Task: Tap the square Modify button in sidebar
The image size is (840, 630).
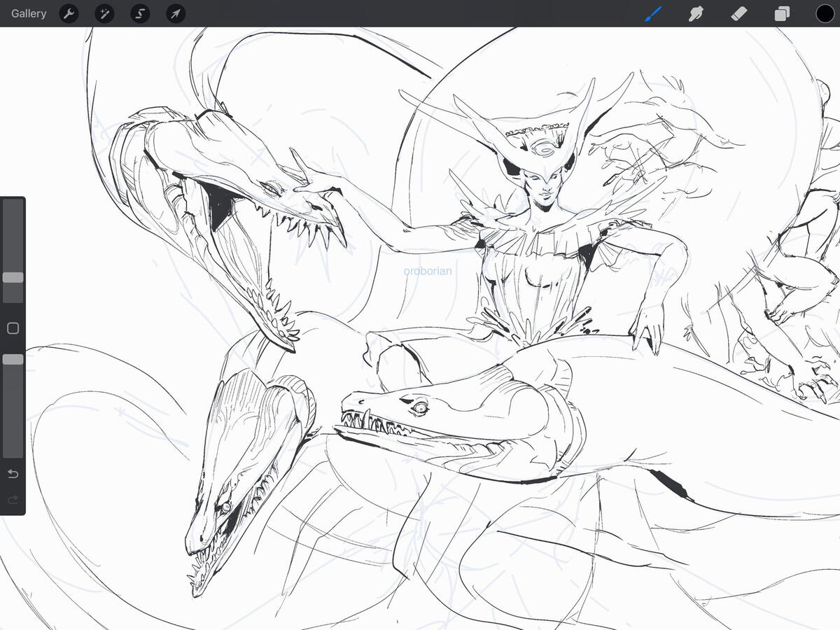Action: coord(13,328)
